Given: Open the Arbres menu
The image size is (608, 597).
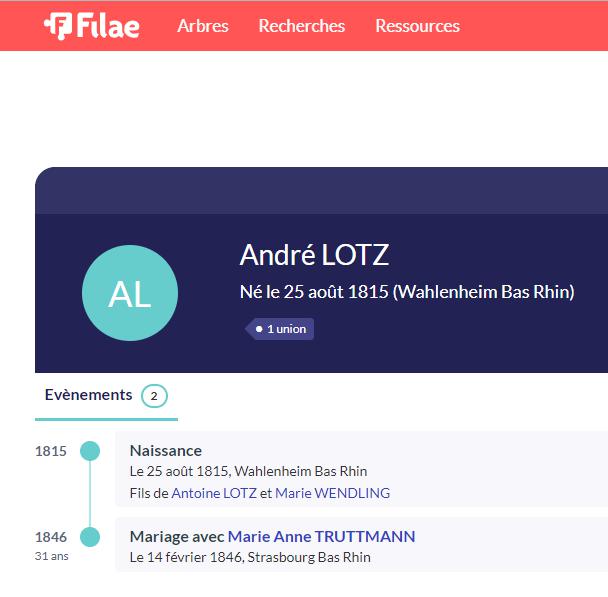Looking at the screenshot, I should point(203,26).
